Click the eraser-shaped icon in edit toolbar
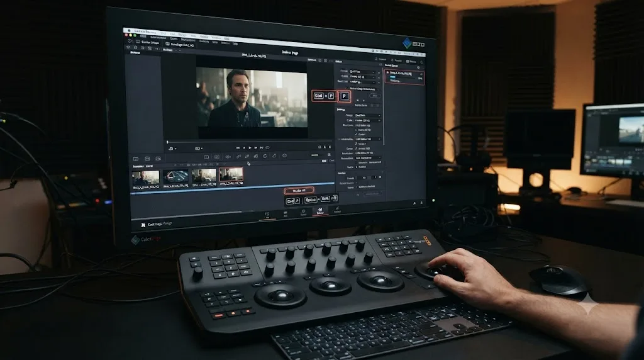 click(274, 155)
